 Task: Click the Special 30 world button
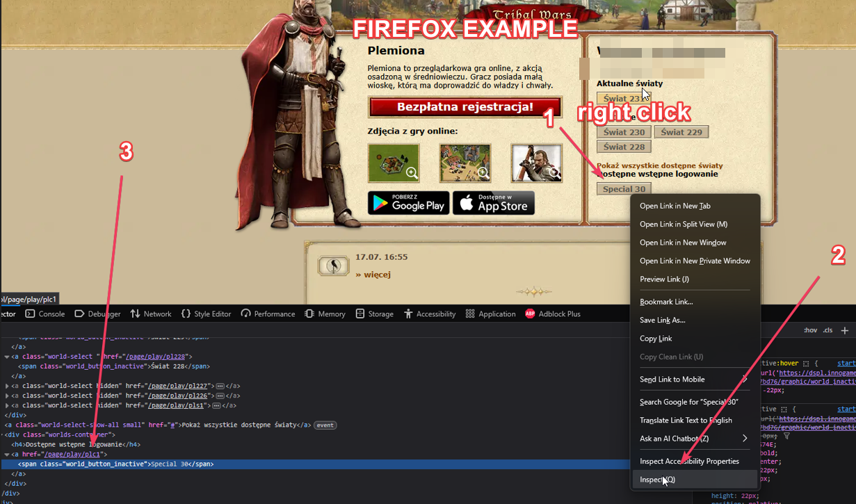[x=624, y=189]
